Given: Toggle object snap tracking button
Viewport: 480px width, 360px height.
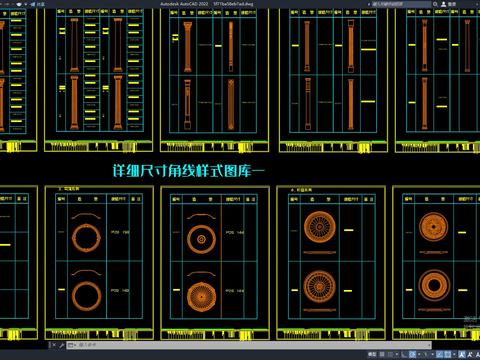Looking at the screenshot, I should [x=439, y=354].
